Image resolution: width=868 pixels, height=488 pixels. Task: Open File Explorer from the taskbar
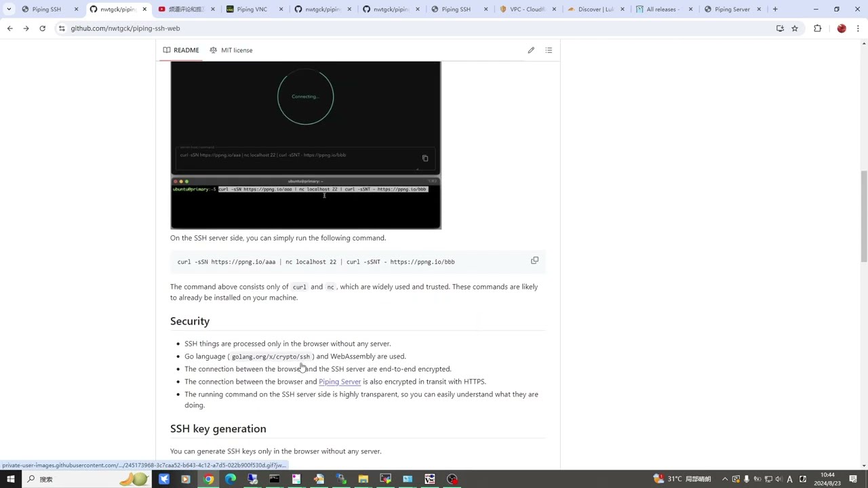[363, 479]
